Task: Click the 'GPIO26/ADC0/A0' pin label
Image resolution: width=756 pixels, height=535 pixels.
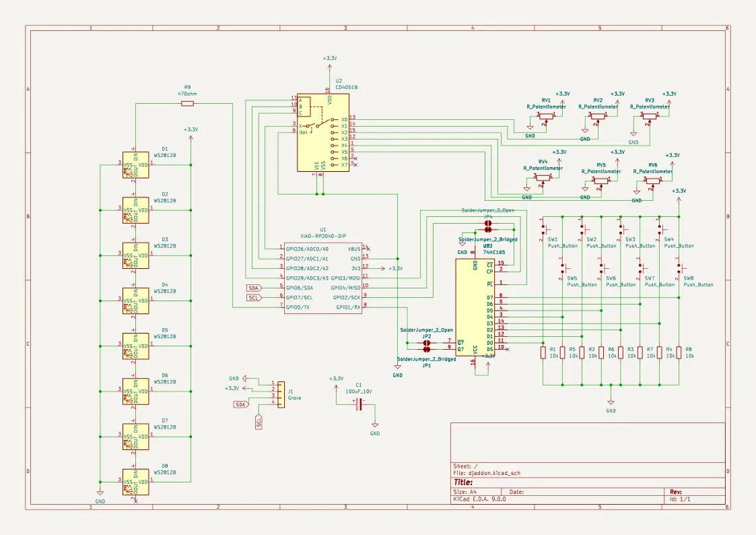Action: coord(307,249)
